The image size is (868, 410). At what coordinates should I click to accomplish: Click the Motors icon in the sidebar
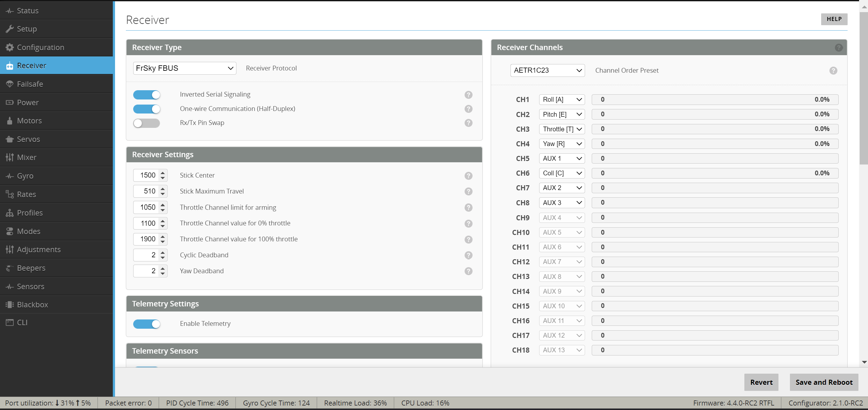(x=10, y=121)
